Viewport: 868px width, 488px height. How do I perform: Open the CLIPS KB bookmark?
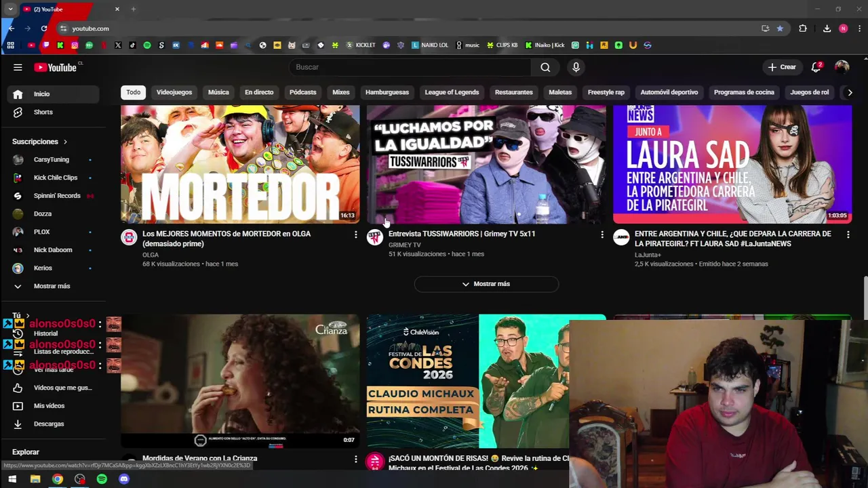(x=502, y=45)
